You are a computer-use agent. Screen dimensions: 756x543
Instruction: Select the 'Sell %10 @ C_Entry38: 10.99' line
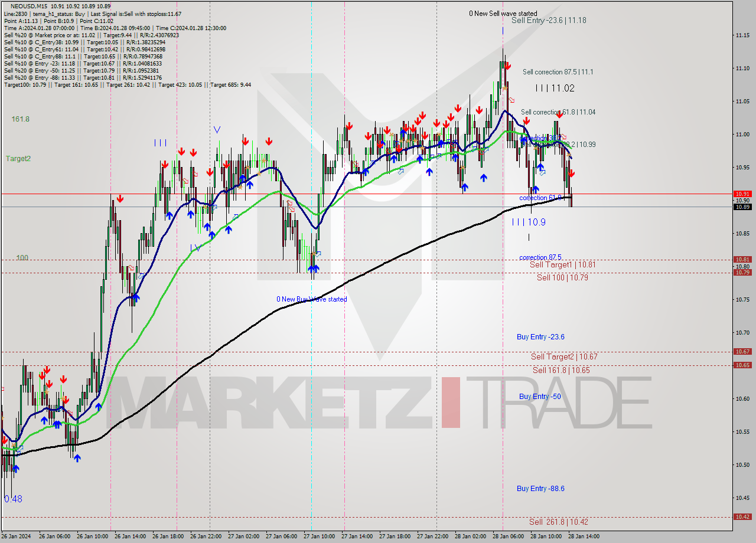tap(84, 42)
